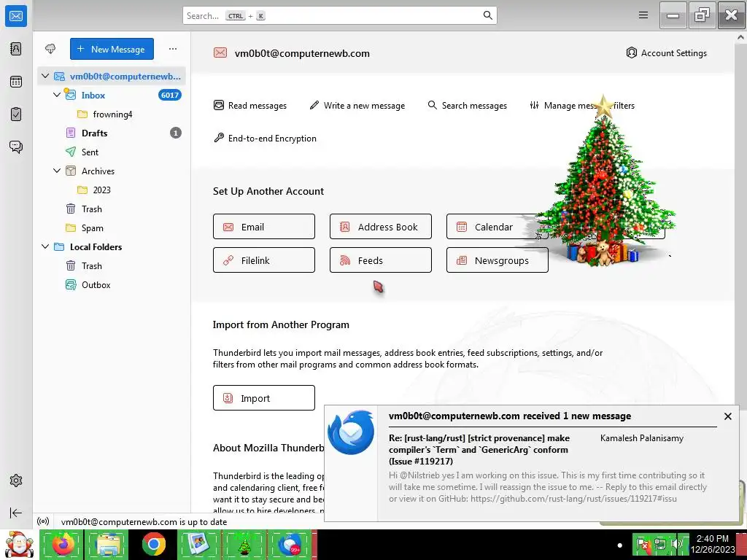Open account Trash under Spam's sibling Archives
Image resolution: width=747 pixels, height=560 pixels.
(x=112, y=209)
